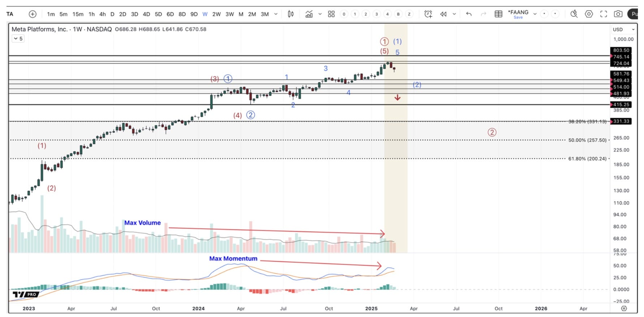
Task: Click the add symbol plus icon
Action: pyautogui.click(x=33, y=14)
